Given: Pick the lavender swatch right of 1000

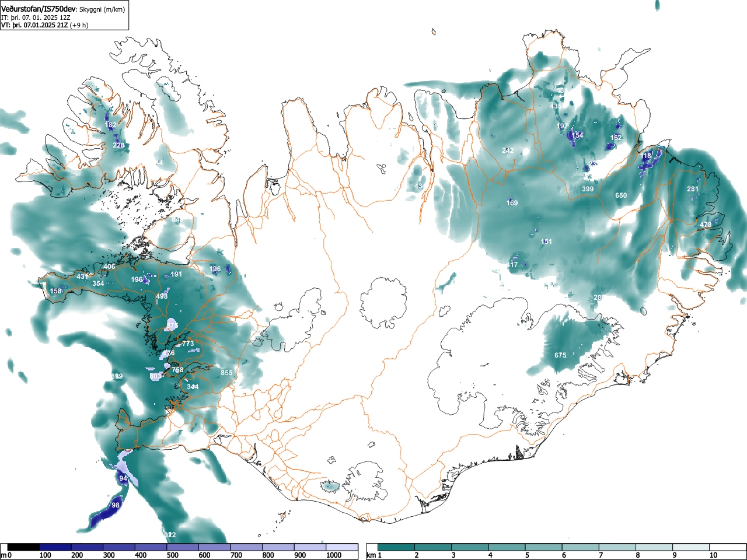Looking at the screenshot, I should (x=342, y=547).
